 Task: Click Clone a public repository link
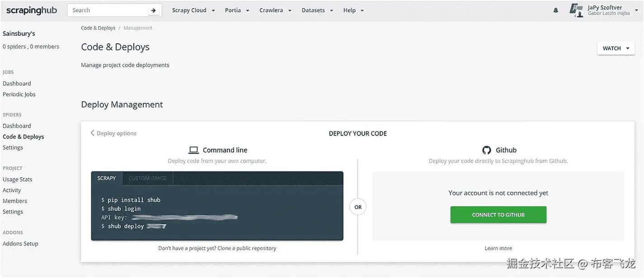click(x=247, y=248)
